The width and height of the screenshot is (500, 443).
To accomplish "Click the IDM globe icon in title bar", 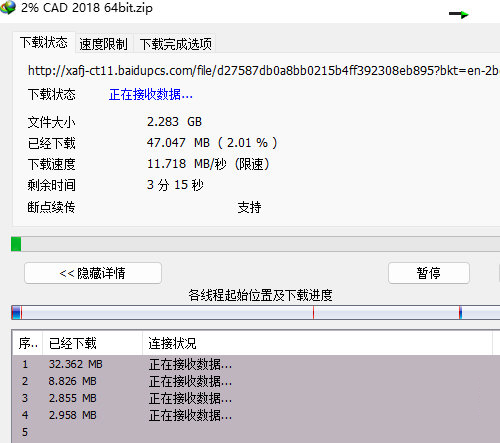I will click(8, 7).
